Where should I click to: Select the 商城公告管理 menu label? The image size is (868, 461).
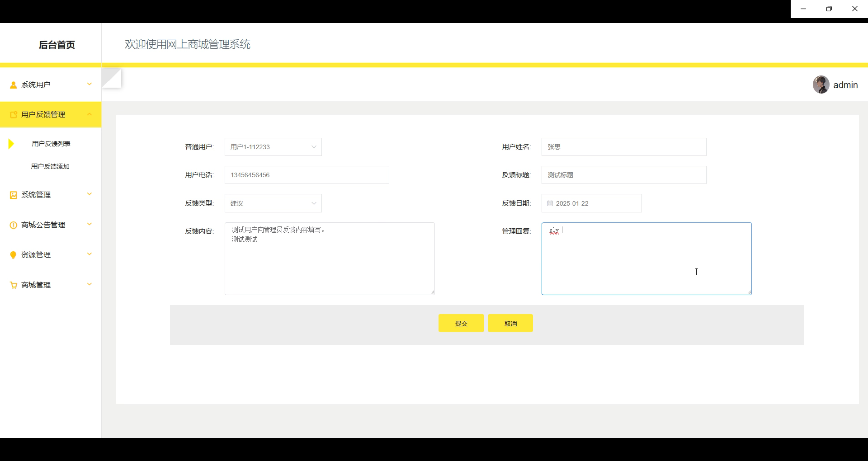click(43, 225)
